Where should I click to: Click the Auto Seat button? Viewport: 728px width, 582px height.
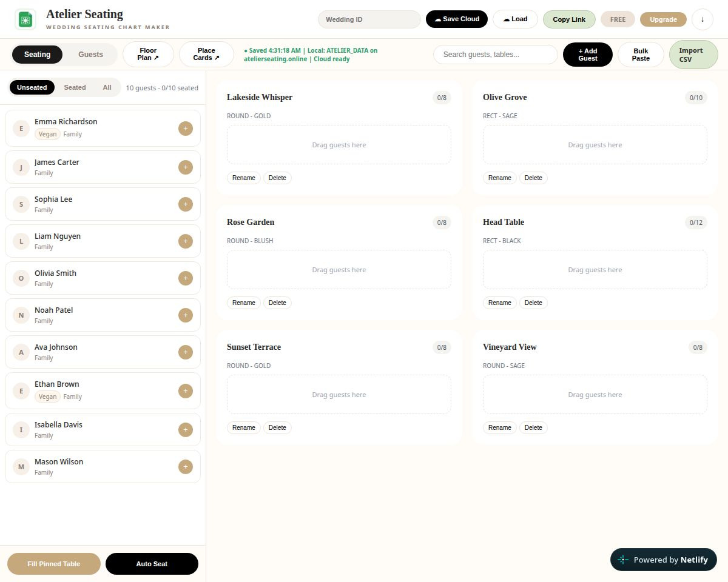click(152, 564)
